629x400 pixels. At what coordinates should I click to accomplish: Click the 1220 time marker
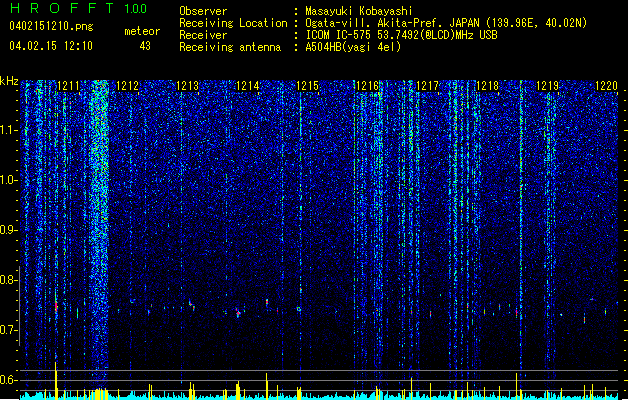click(607, 86)
